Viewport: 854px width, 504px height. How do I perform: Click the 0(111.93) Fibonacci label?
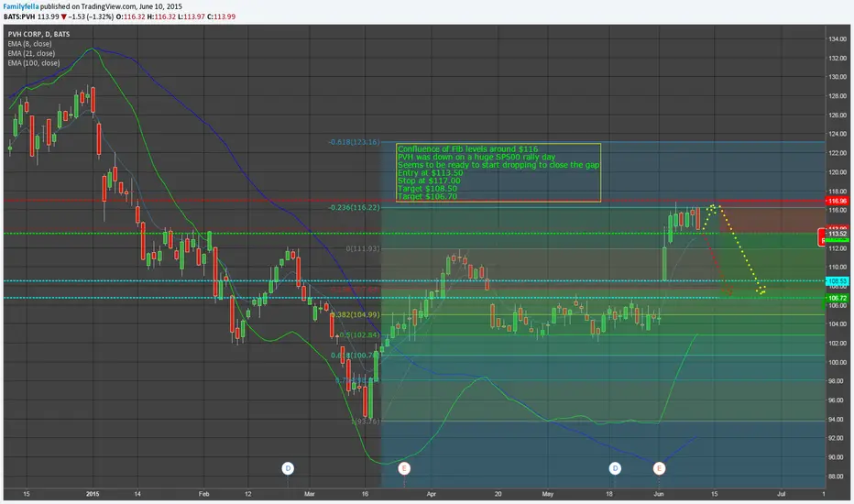coord(363,248)
